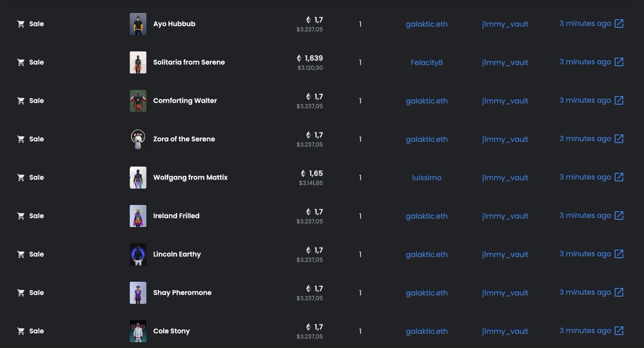Open galaktic.eth seller link in Cole Stony row

click(427, 331)
